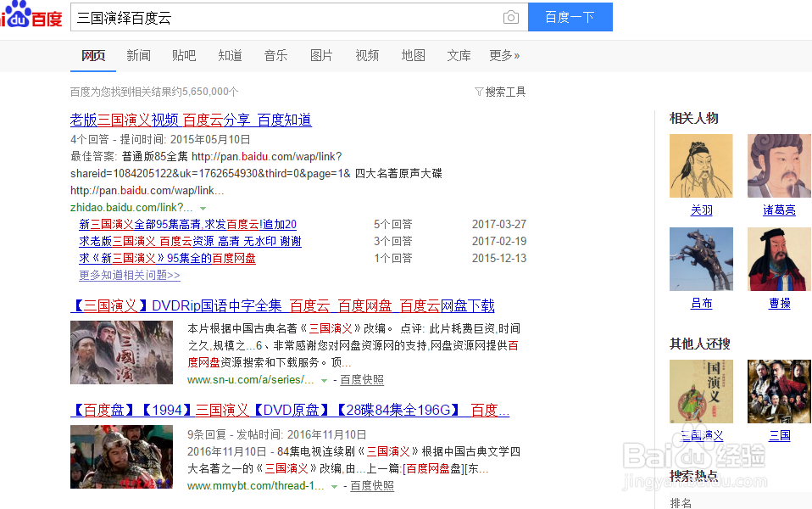The height and width of the screenshot is (509, 812).
Task: Open the 吕布 name link
Action: [x=702, y=303]
